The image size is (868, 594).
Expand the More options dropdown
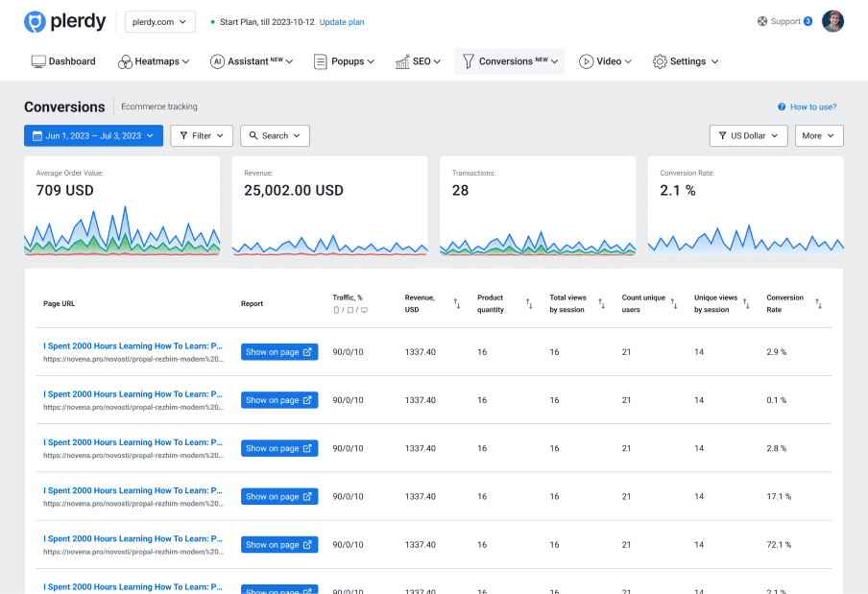point(820,136)
